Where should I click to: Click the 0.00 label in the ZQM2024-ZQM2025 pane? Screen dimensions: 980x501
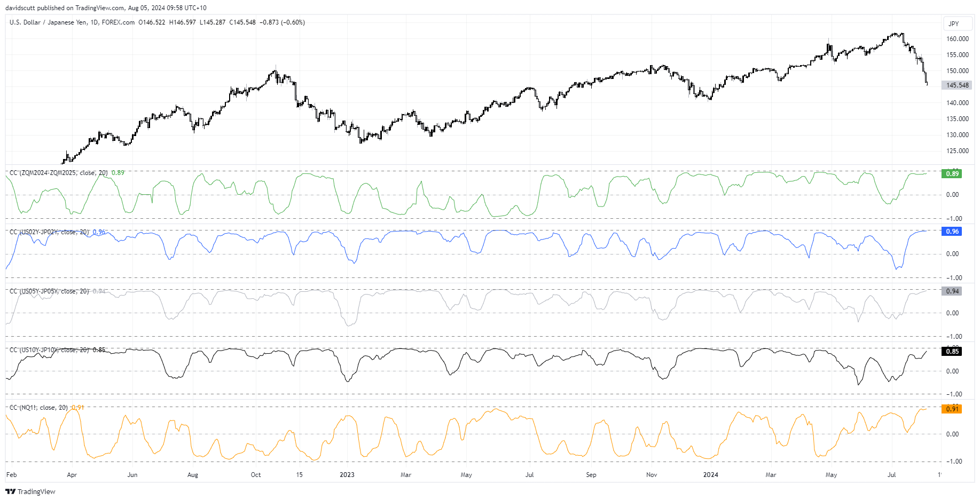[953, 195]
